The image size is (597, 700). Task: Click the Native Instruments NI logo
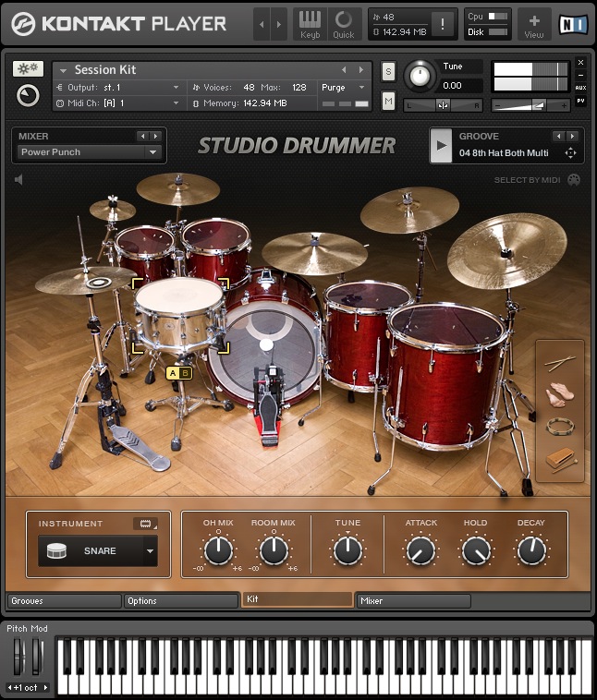573,24
